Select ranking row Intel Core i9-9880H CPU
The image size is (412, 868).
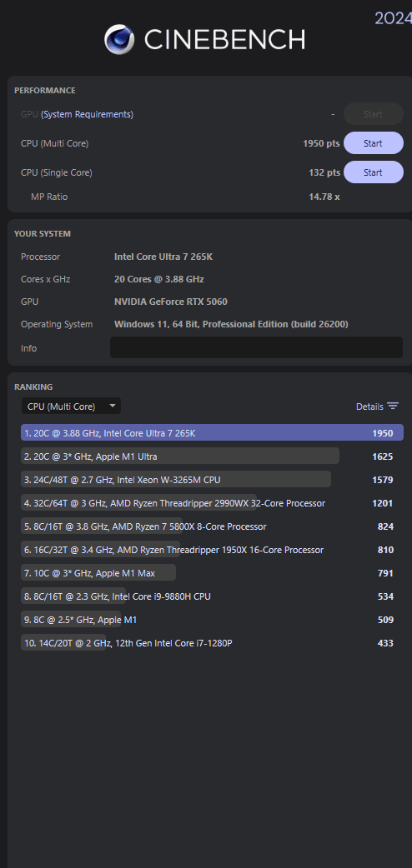click(212, 596)
